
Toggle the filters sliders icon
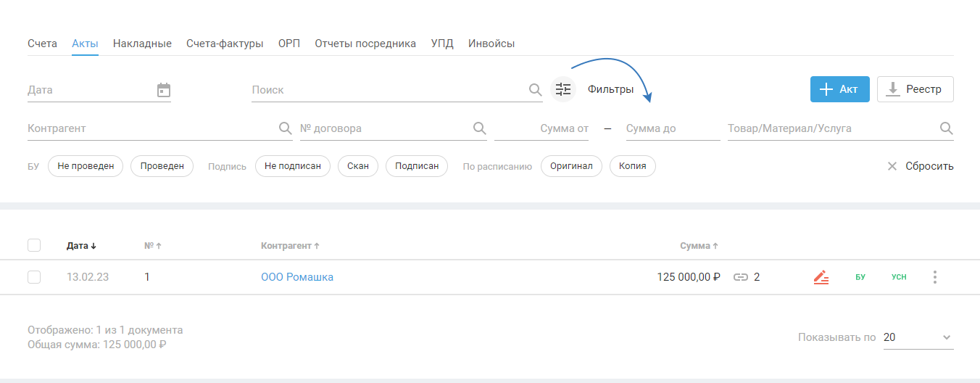coord(563,89)
